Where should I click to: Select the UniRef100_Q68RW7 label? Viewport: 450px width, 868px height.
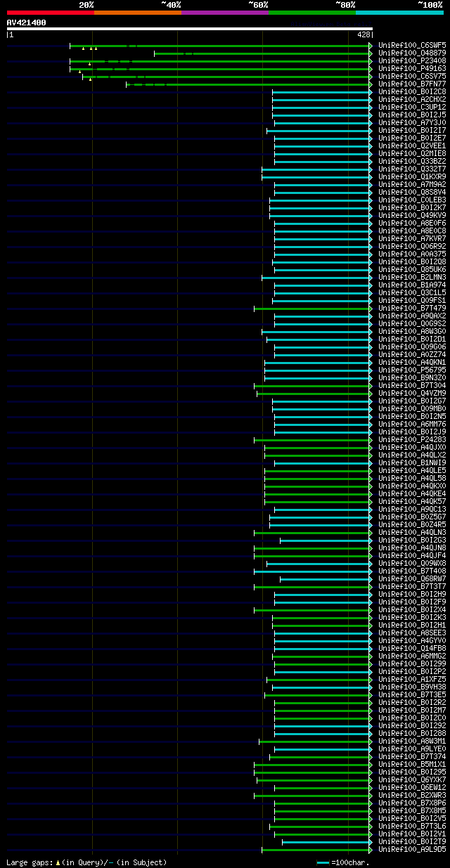coord(412,578)
